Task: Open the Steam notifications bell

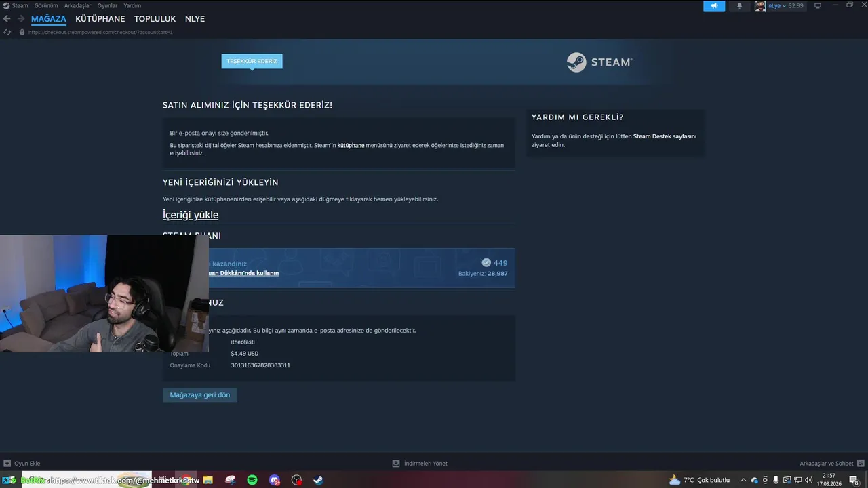Action: 739,5
